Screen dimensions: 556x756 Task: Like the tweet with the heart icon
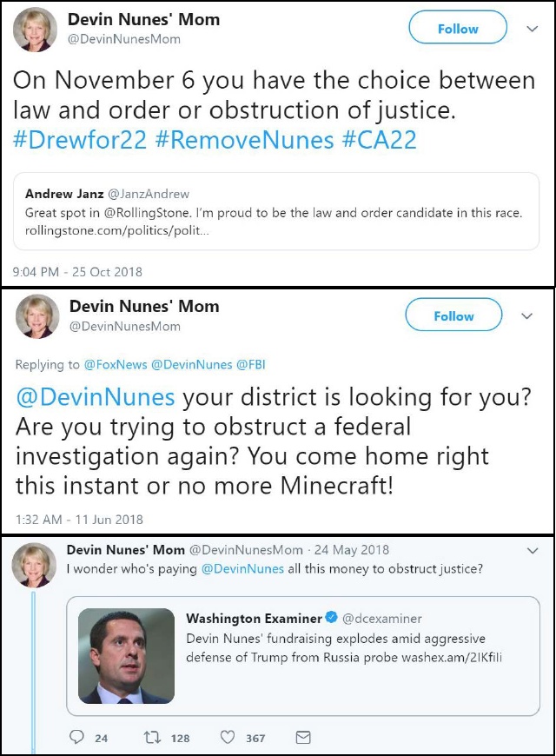[228, 738]
